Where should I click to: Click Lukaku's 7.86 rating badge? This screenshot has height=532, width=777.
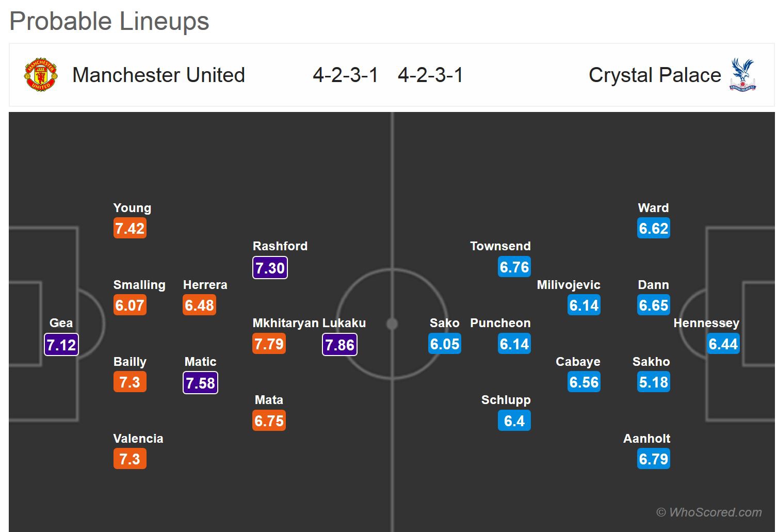[x=339, y=345]
